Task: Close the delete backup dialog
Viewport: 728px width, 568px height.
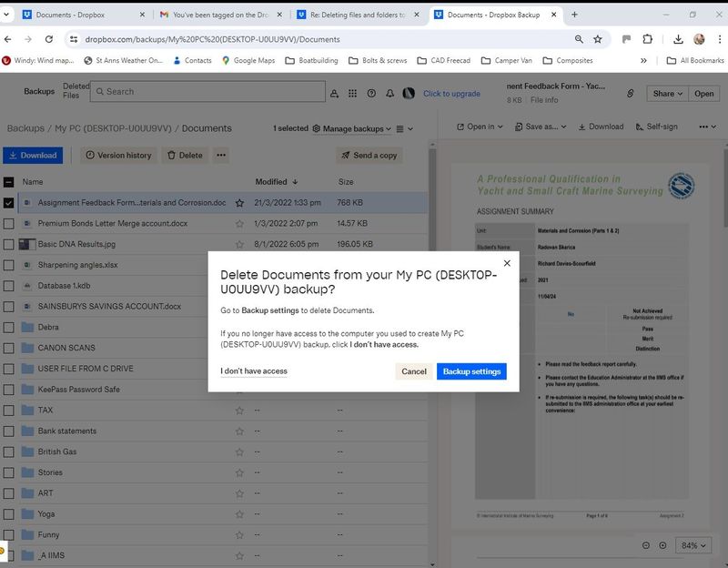Action: (507, 263)
